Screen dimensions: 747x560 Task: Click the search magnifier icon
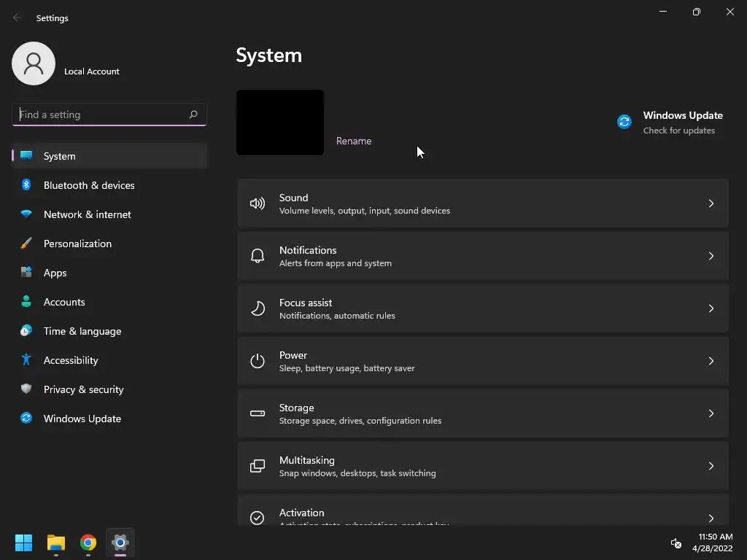[x=193, y=114]
